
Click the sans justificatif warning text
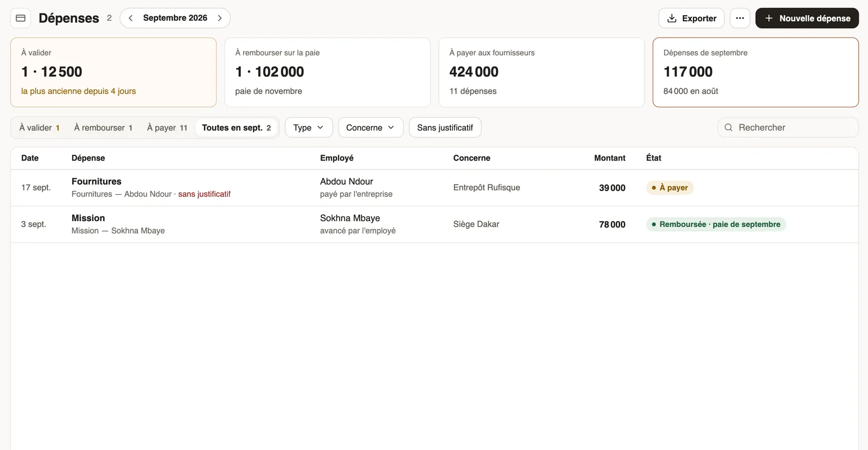[x=205, y=194]
